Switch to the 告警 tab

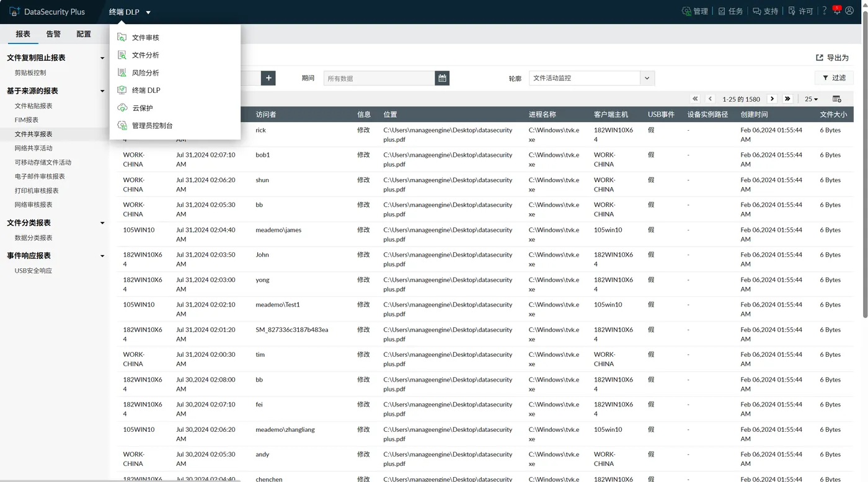53,34
